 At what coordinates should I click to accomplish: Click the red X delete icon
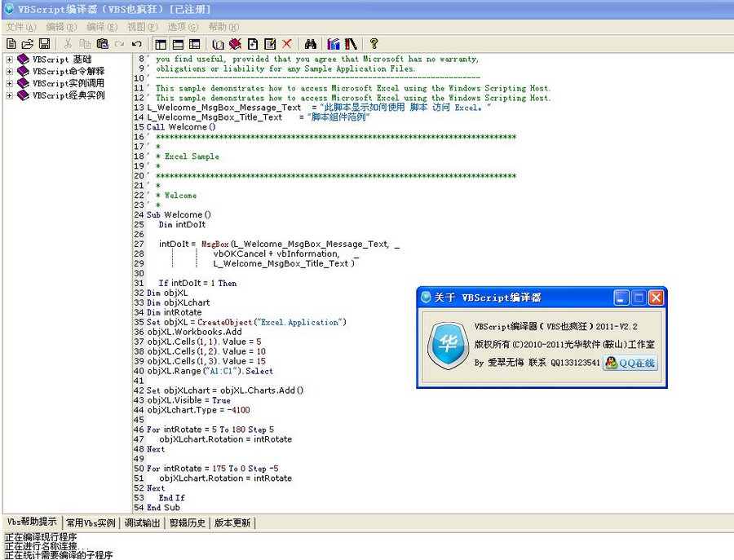287,44
